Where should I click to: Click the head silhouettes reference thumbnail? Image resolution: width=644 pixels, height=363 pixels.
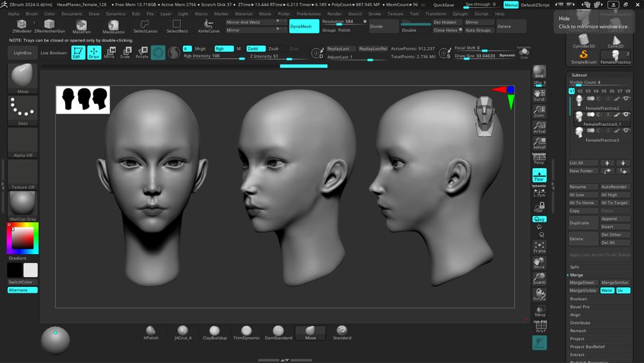pyautogui.click(x=83, y=100)
